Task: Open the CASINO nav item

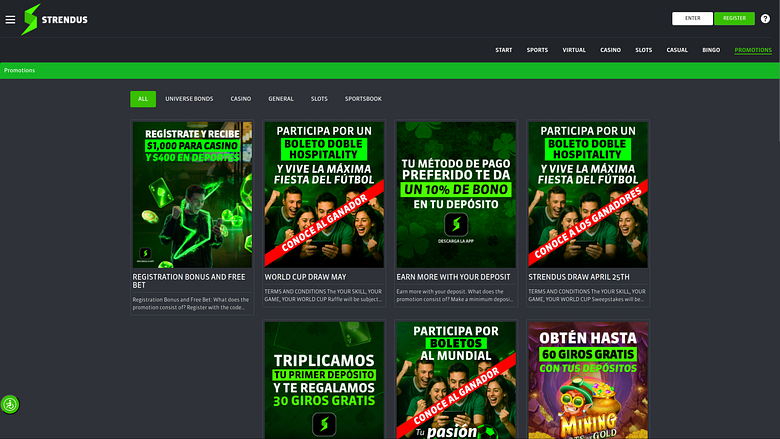Action: tap(610, 50)
